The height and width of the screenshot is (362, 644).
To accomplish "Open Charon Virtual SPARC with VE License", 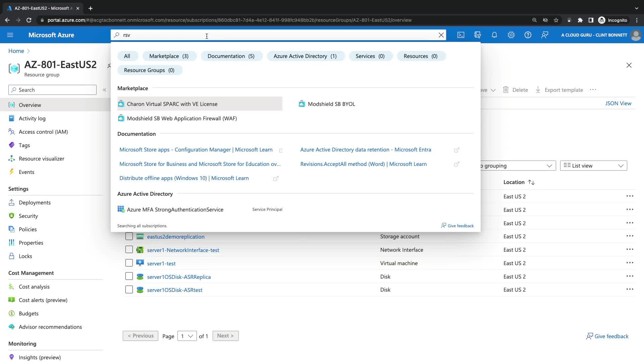I will tap(172, 104).
